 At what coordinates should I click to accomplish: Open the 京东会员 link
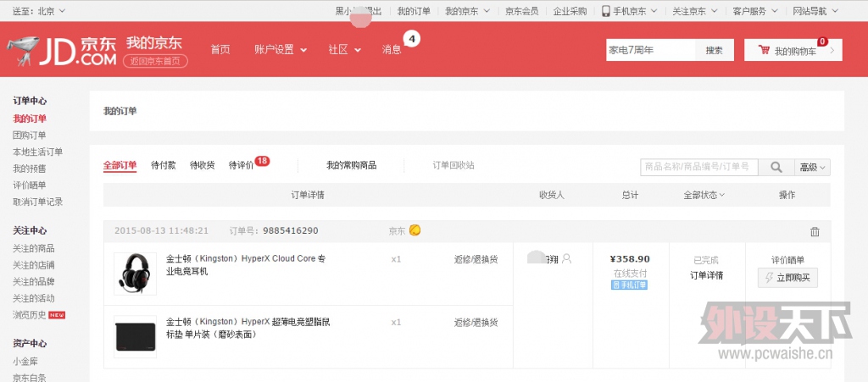(x=521, y=10)
